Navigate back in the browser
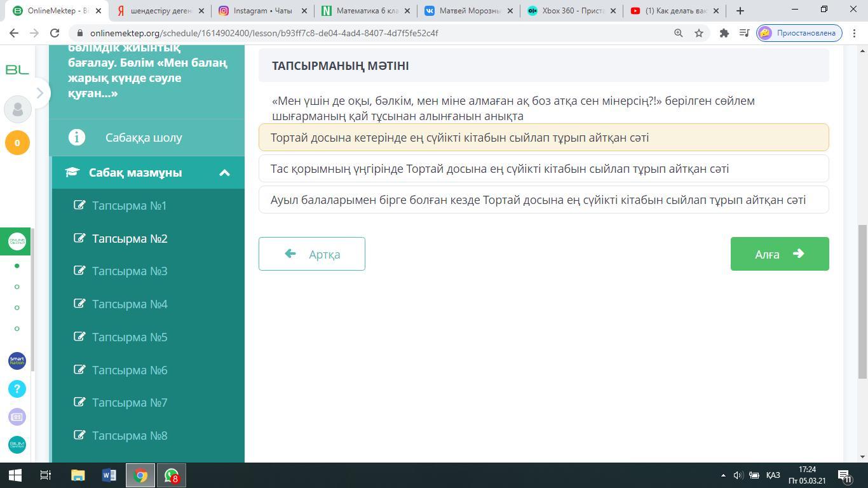The image size is (868, 488). pyautogui.click(x=14, y=33)
